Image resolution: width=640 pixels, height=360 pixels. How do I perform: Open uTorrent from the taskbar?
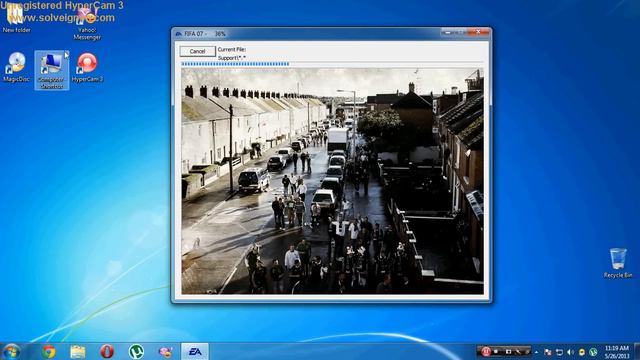click(136, 351)
